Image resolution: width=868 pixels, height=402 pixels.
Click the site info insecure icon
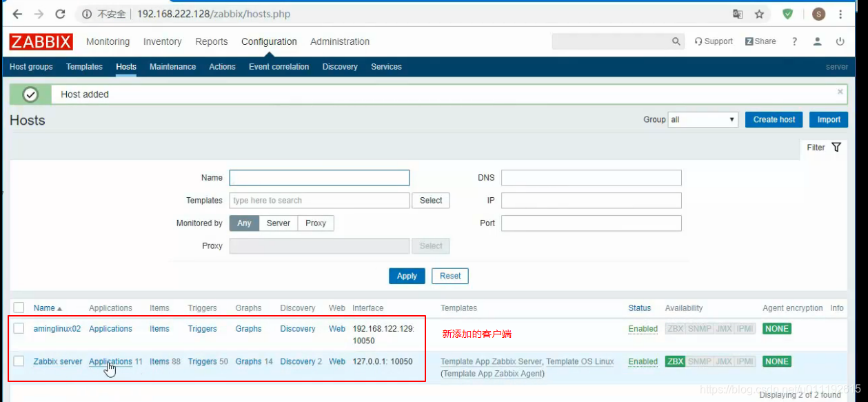(88, 14)
